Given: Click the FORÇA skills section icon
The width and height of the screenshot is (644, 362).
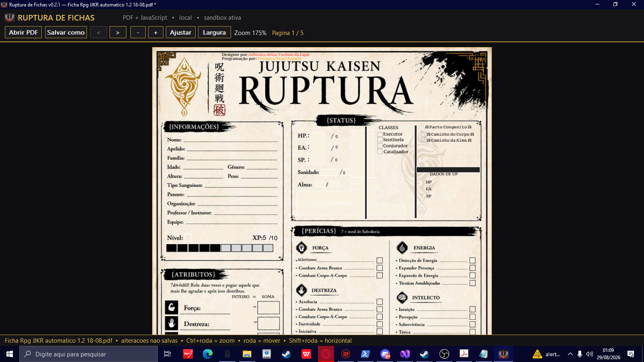Looking at the screenshot, I should 301,248.
